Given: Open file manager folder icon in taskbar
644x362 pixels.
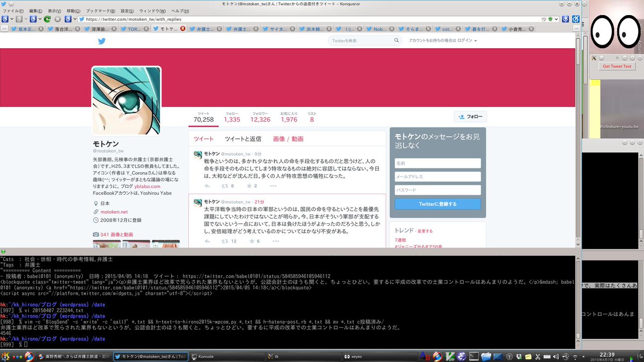Looking at the screenshot, I should 486,356.
